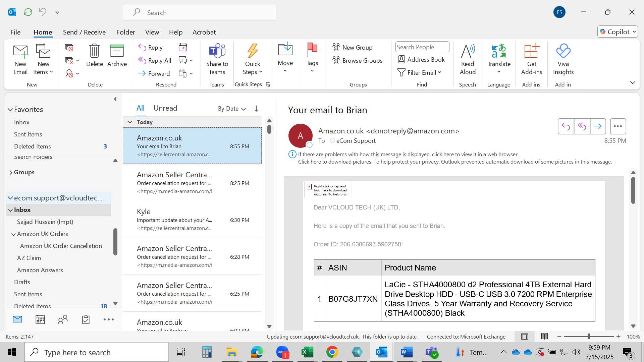Click Reply All arrow in reading pane
This screenshot has width=644, height=362.
tap(582, 126)
